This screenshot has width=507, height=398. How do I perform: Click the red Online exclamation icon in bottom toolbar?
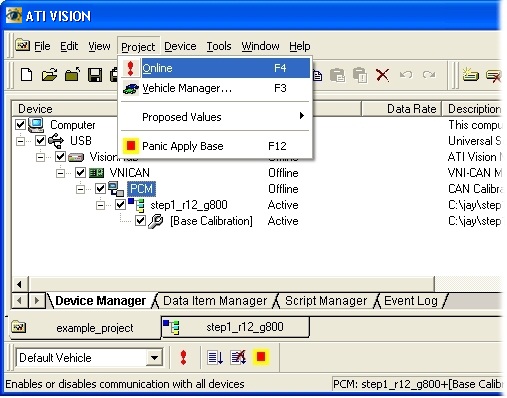click(183, 357)
